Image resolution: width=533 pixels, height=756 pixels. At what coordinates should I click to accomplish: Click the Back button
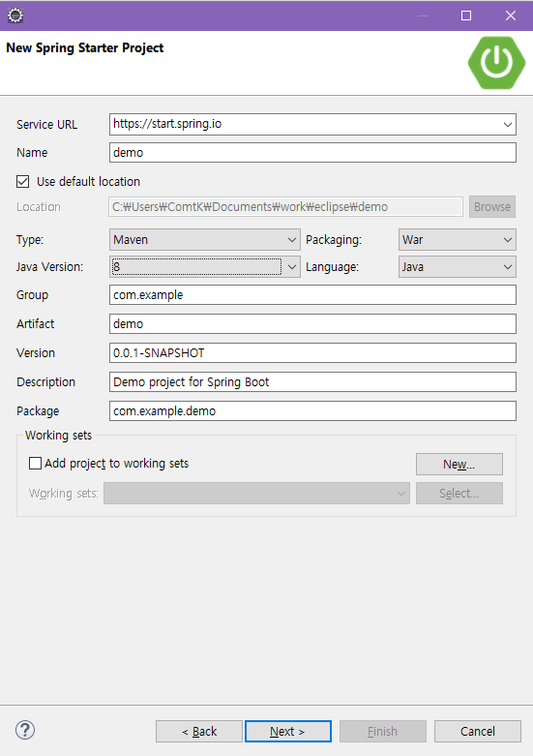[199, 732]
